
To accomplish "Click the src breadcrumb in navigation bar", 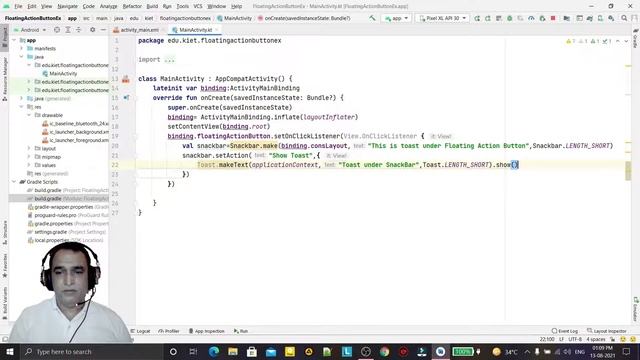I will (x=87, y=18).
